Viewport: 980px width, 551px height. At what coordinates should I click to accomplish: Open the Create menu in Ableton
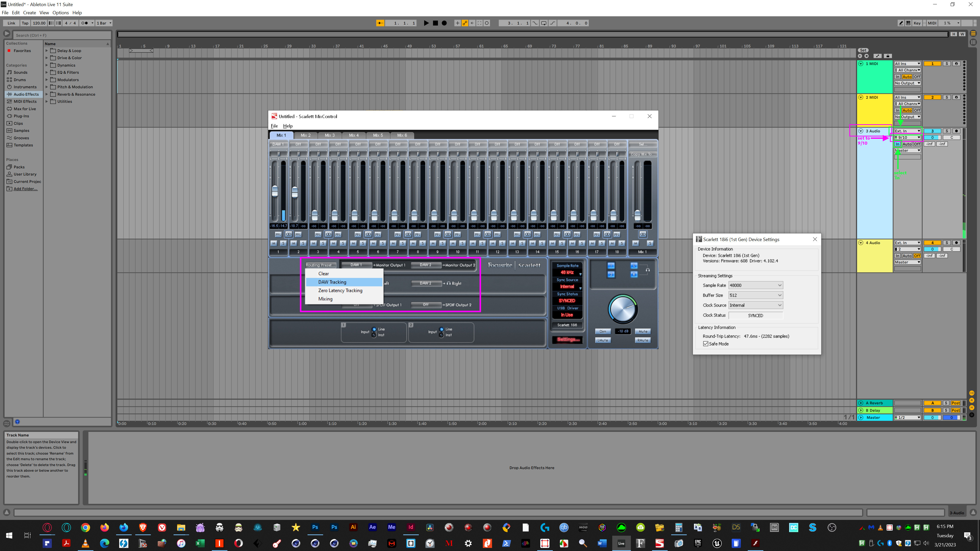pos(30,12)
